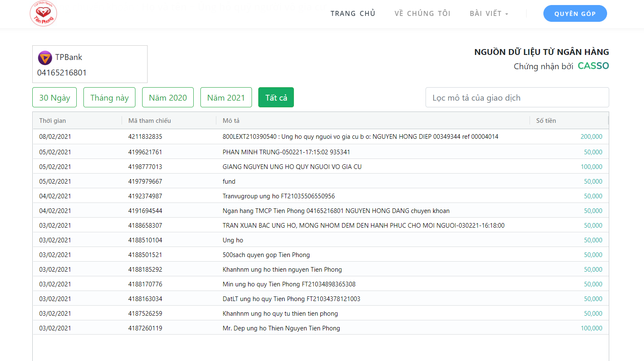Click the 'Ung ho' description cell
This screenshot has width=644, height=361.
point(233,240)
